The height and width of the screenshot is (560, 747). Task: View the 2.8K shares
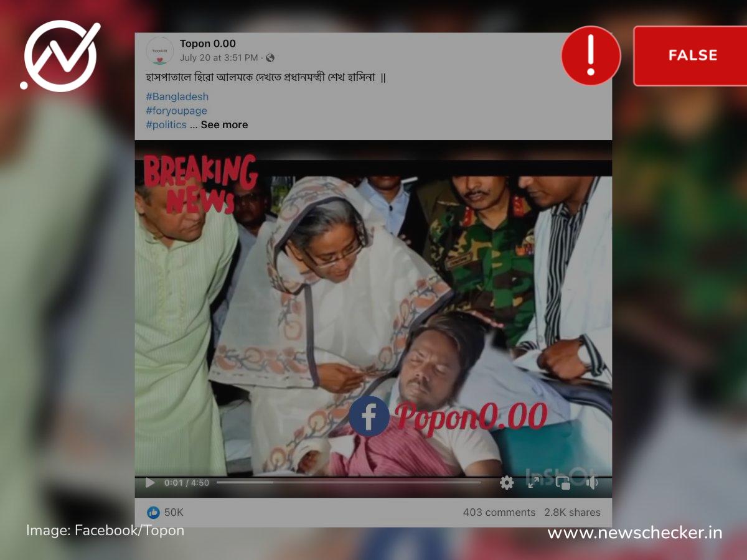[x=572, y=513]
